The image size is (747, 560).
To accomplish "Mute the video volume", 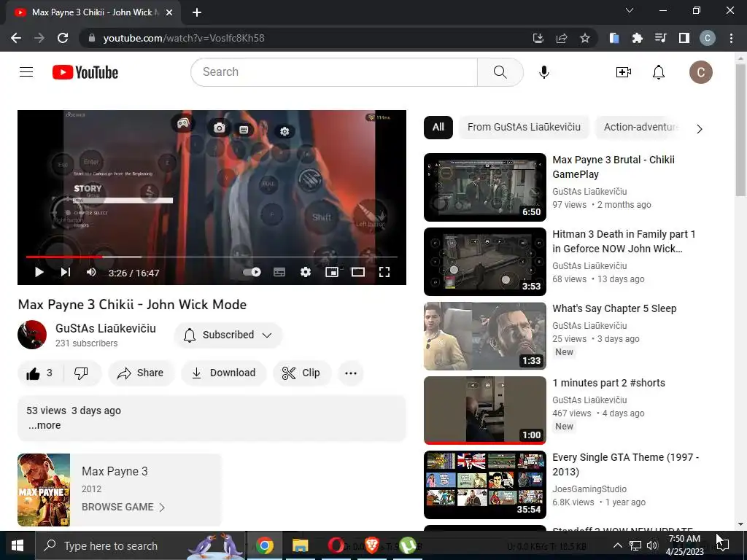I will pyautogui.click(x=91, y=272).
